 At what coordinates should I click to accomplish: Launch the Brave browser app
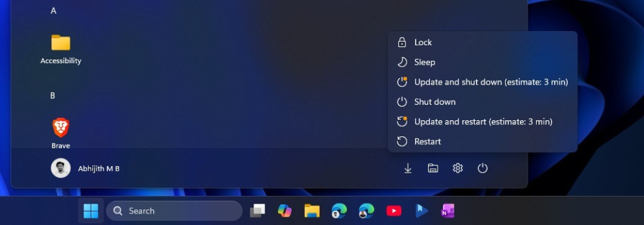(61, 133)
